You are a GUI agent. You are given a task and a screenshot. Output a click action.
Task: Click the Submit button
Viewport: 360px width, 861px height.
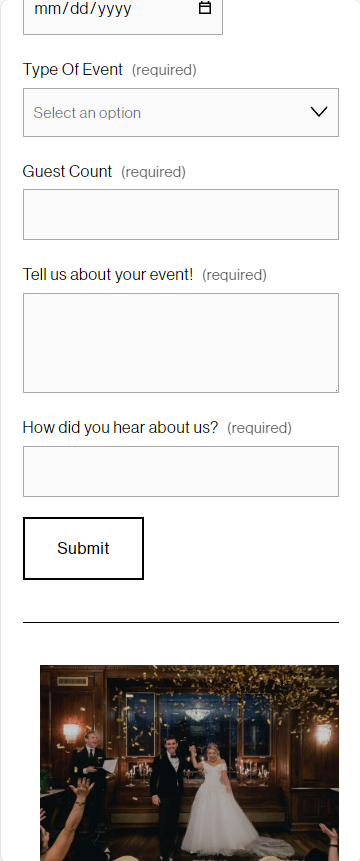(83, 548)
